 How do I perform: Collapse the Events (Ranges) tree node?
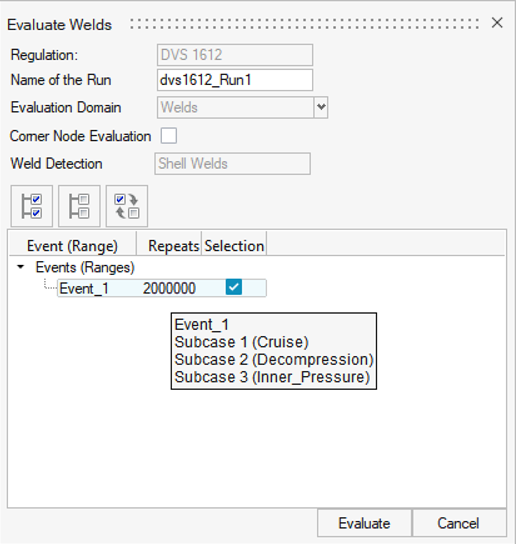click(x=21, y=267)
